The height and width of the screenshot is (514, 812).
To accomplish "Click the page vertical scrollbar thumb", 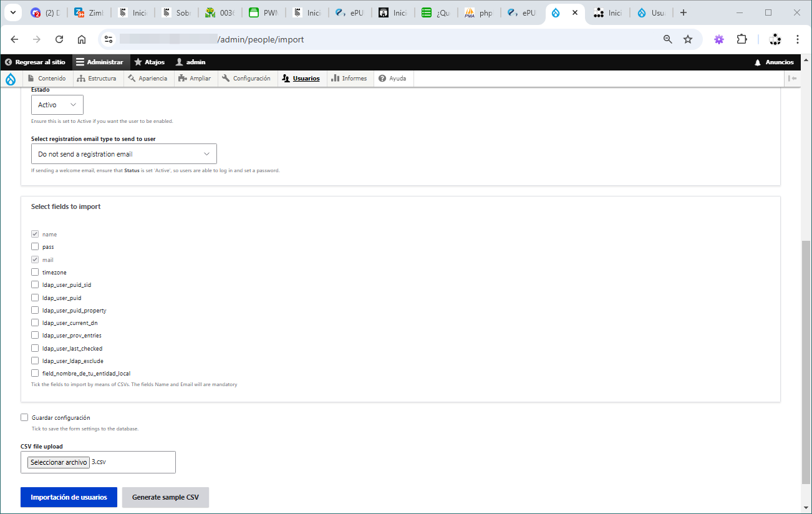I will click(806, 362).
